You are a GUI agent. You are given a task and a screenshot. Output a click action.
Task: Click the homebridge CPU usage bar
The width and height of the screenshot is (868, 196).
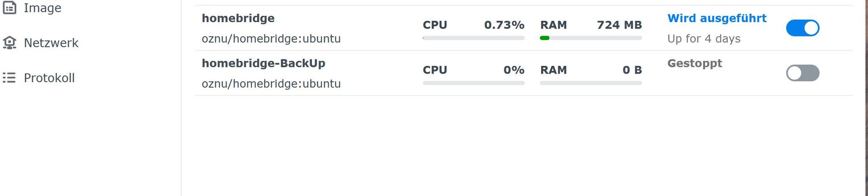click(474, 38)
